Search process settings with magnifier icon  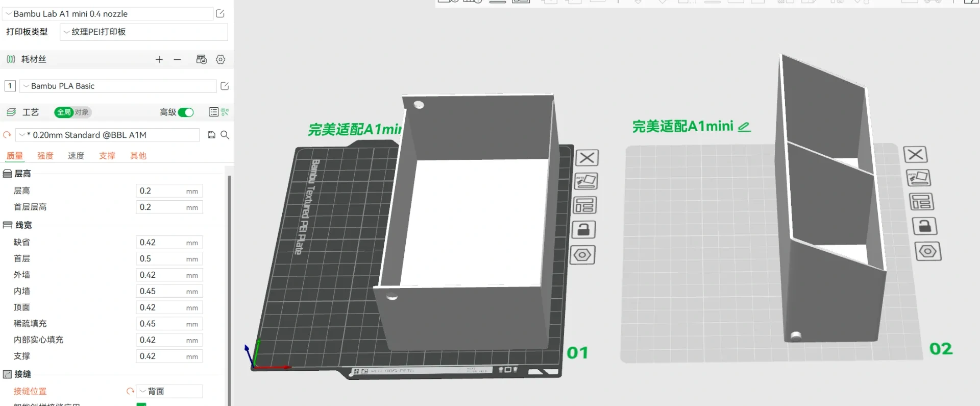[225, 135]
